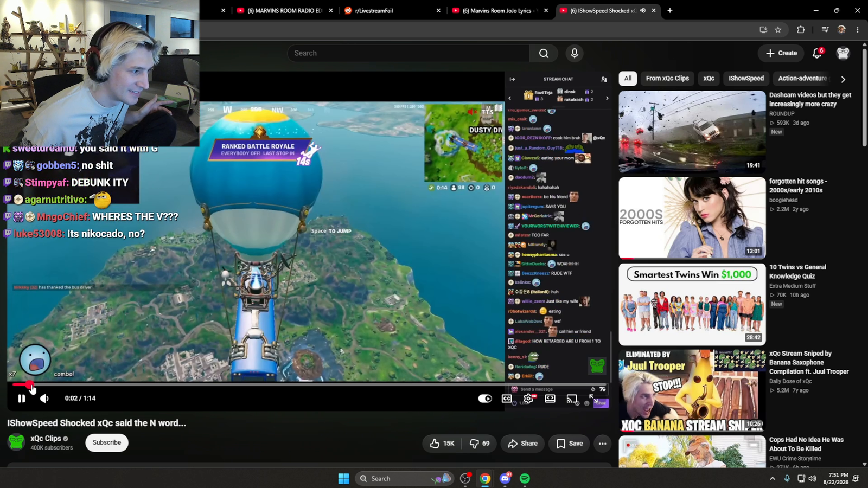The image size is (868, 488).
Task: Share this video
Action: click(523, 444)
